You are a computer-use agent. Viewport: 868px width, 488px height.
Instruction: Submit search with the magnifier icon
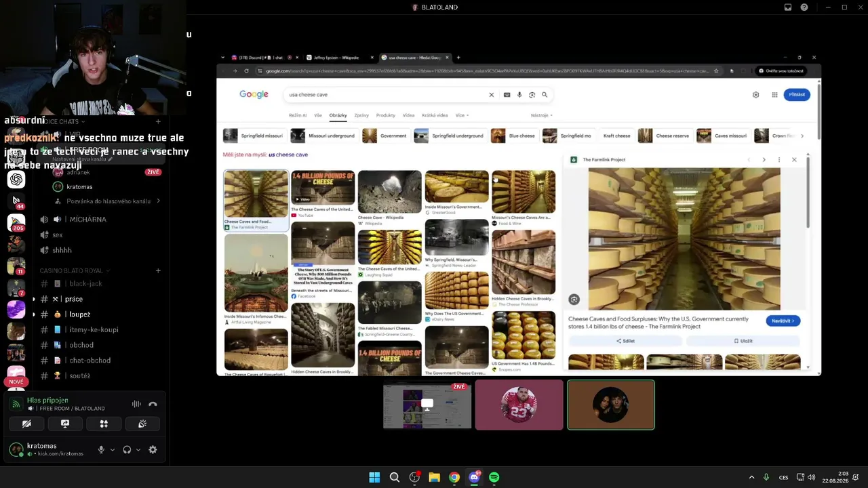(x=544, y=95)
